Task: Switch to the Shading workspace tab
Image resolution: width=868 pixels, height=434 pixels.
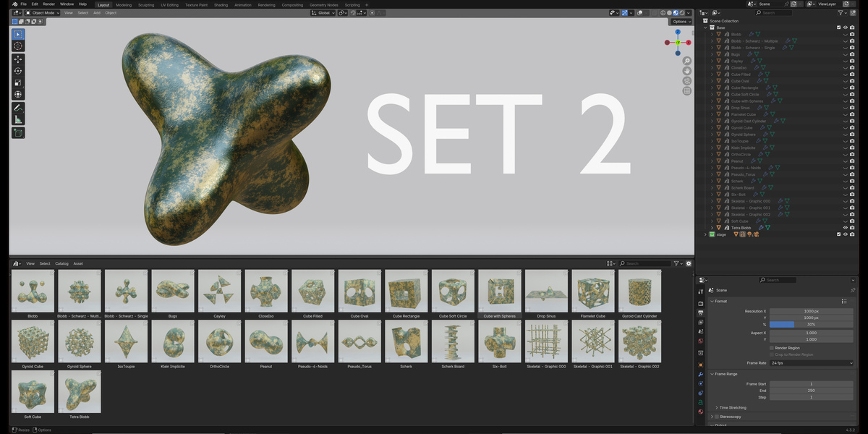Action: pyautogui.click(x=220, y=4)
